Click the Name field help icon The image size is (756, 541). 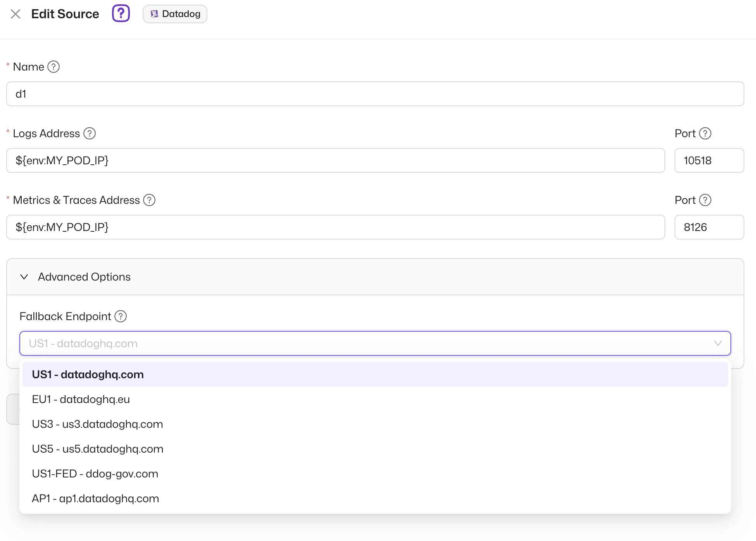pos(54,67)
